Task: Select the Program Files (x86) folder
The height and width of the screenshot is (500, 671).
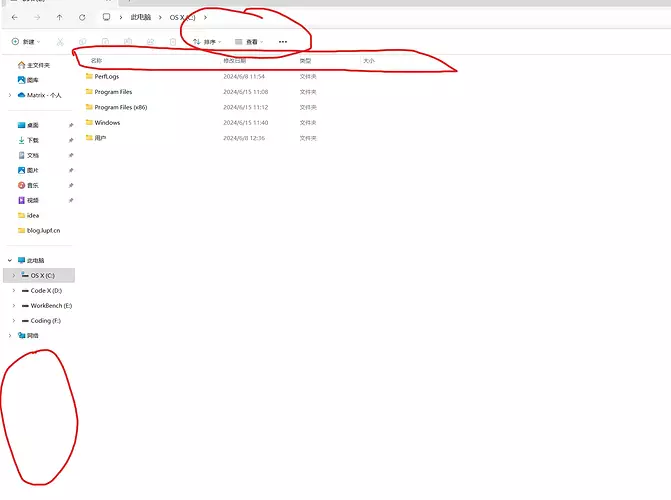Action: [120, 107]
